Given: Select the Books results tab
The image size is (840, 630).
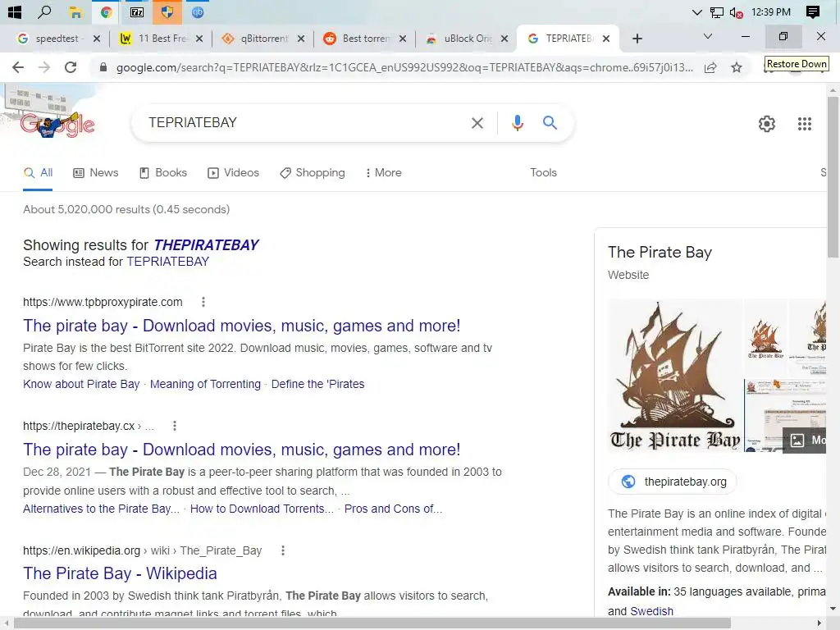Looking at the screenshot, I should pos(163,172).
